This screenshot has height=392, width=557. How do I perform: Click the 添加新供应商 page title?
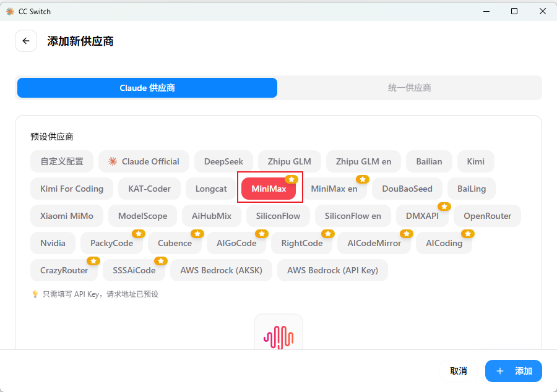(x=80, y=41)
